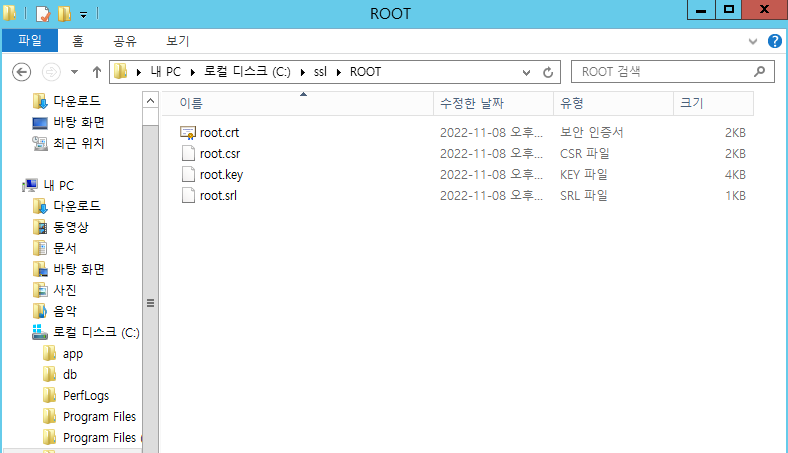Maximize the ROOT window

coord(729,10)
